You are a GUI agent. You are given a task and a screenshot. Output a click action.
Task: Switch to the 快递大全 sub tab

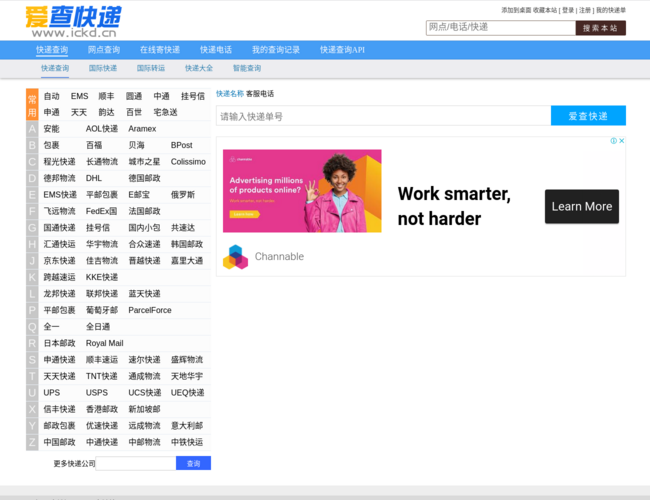[x=199, y=68]
